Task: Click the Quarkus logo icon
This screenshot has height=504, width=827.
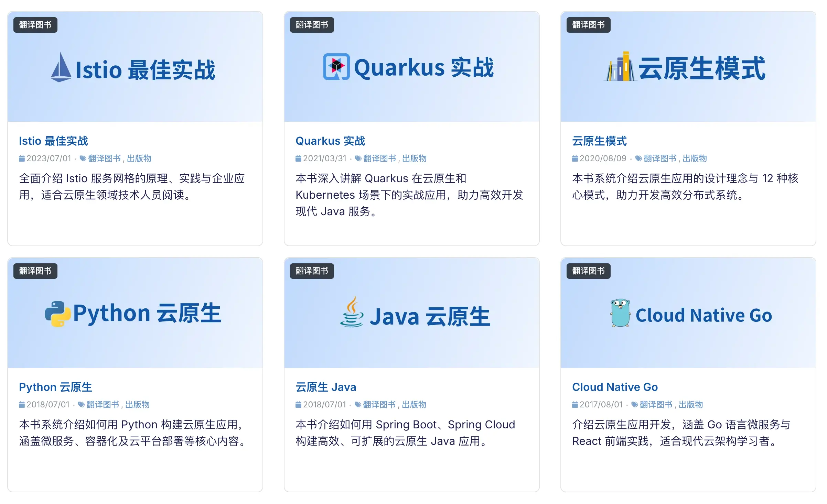Action: 336,67
